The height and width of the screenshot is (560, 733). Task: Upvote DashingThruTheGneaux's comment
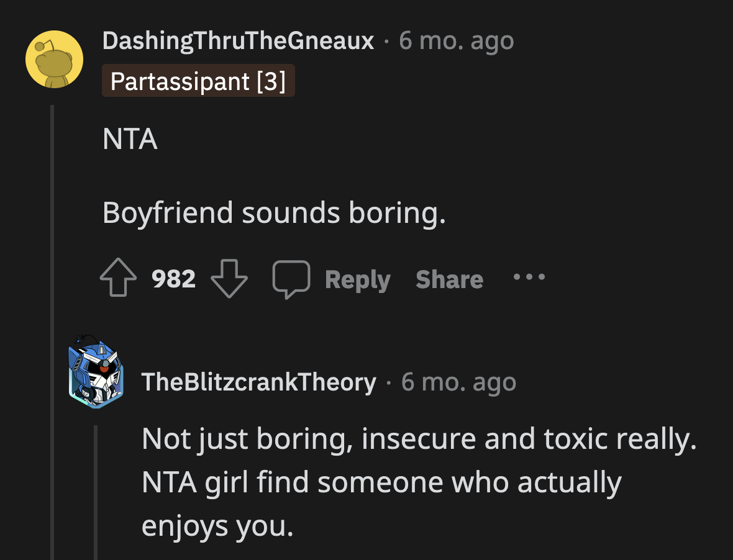point(117,278)
